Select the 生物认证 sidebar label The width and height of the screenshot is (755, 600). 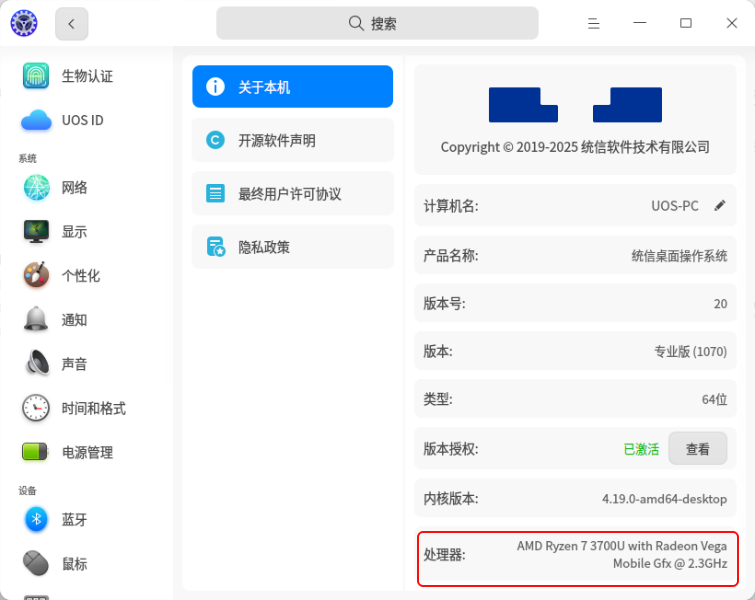(87, 76)
